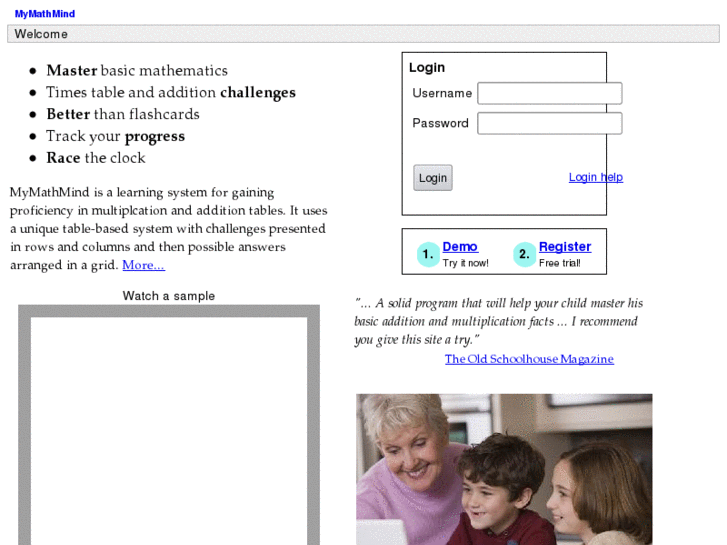Viewport: 727px width, 545px height.
Task: Open the Login help link
Action: (596, 177)
